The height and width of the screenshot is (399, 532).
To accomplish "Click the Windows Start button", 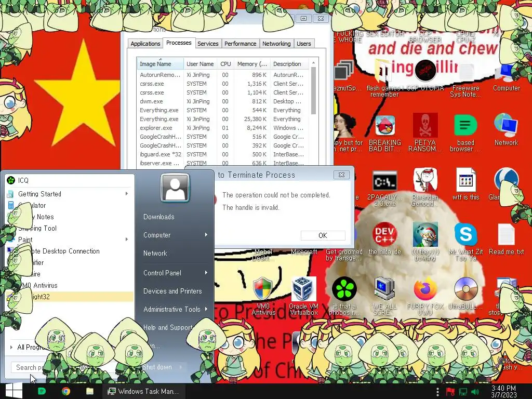I will tap(14, 391).
